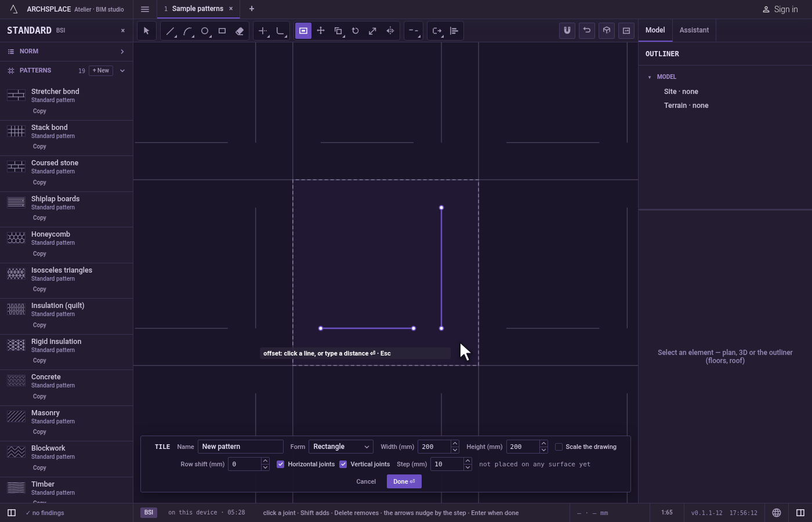The width and height of the screenshot is (812, 522).
Task: Click the Align objects icon
Action: [454, 31]
